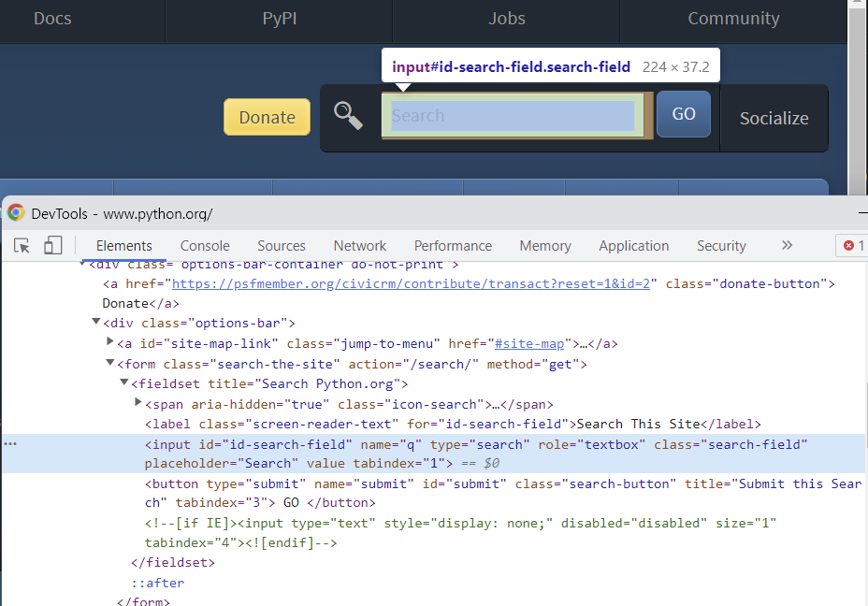Follow the #site-map href link

click(x=529, y=343)
